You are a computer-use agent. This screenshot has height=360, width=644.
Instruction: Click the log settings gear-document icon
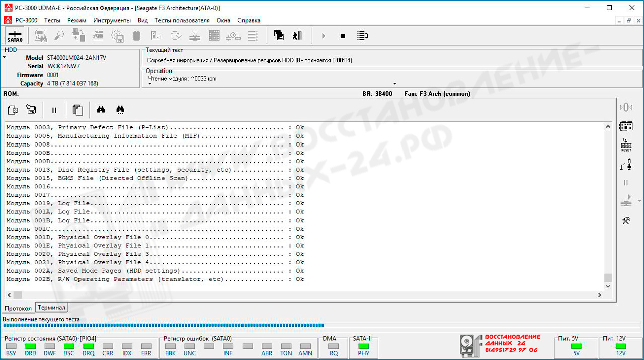(13, 110)
